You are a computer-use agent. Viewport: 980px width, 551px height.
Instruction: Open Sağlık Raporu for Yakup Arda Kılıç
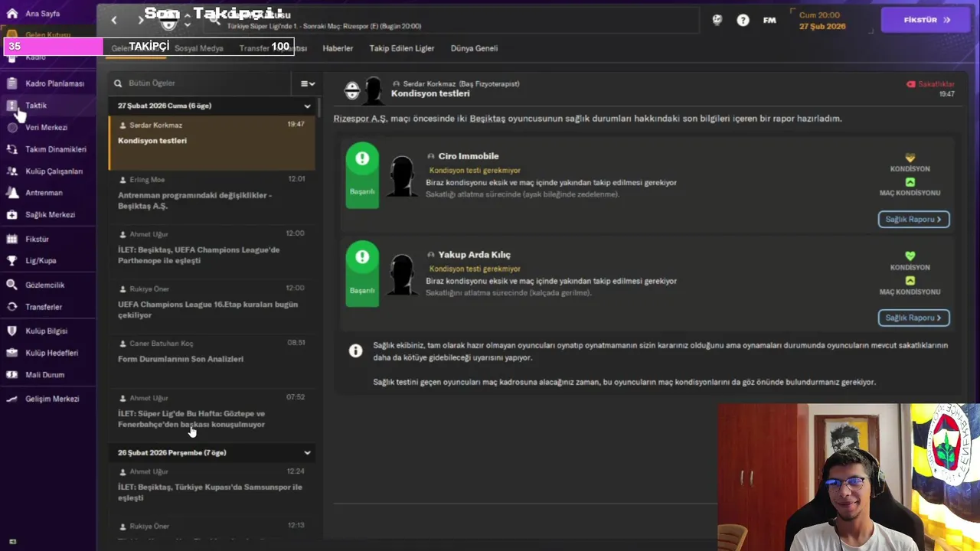point(913,318)
